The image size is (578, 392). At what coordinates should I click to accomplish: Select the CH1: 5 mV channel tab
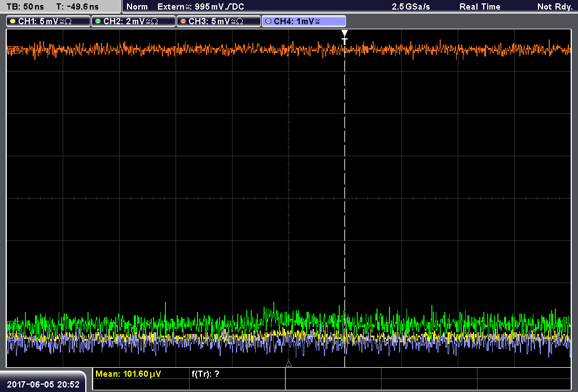[x=49, y=21]
